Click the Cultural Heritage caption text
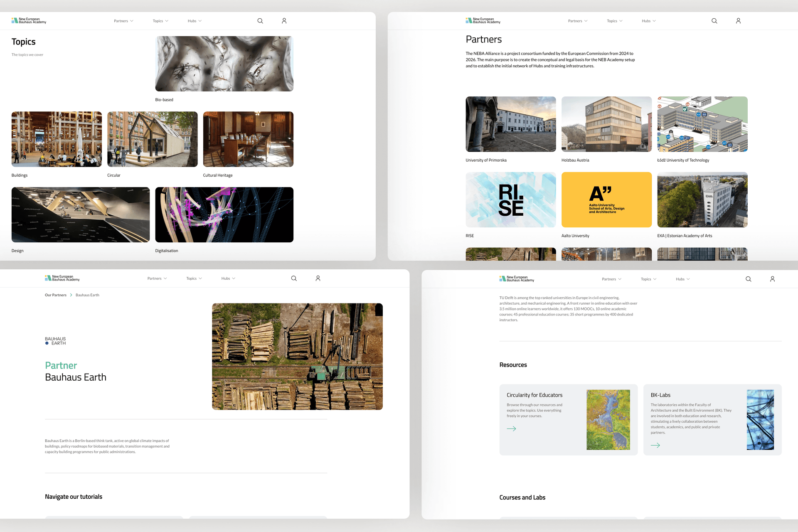798x532 pixels. (x=218, y=175)
